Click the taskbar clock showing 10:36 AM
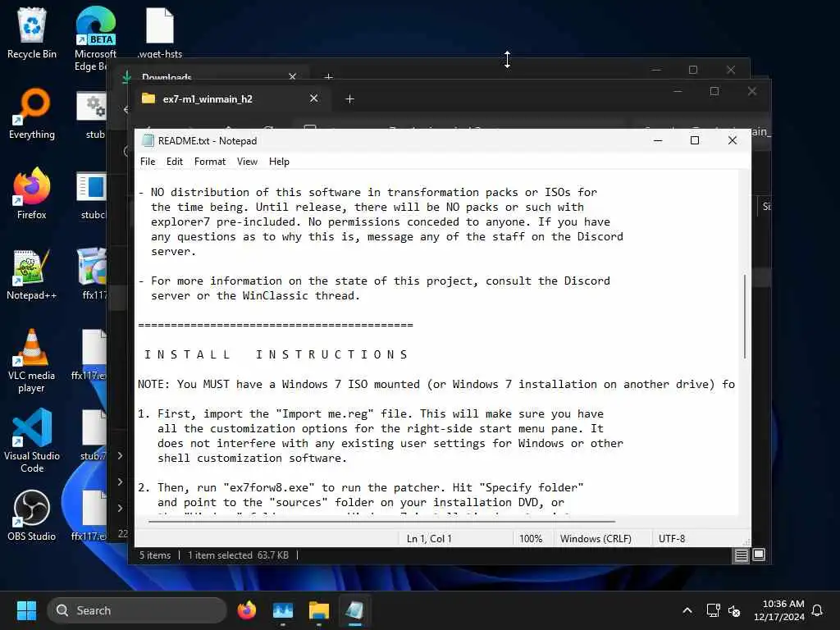The width and height of the screenshot is (840, 630). click(779, 610)
